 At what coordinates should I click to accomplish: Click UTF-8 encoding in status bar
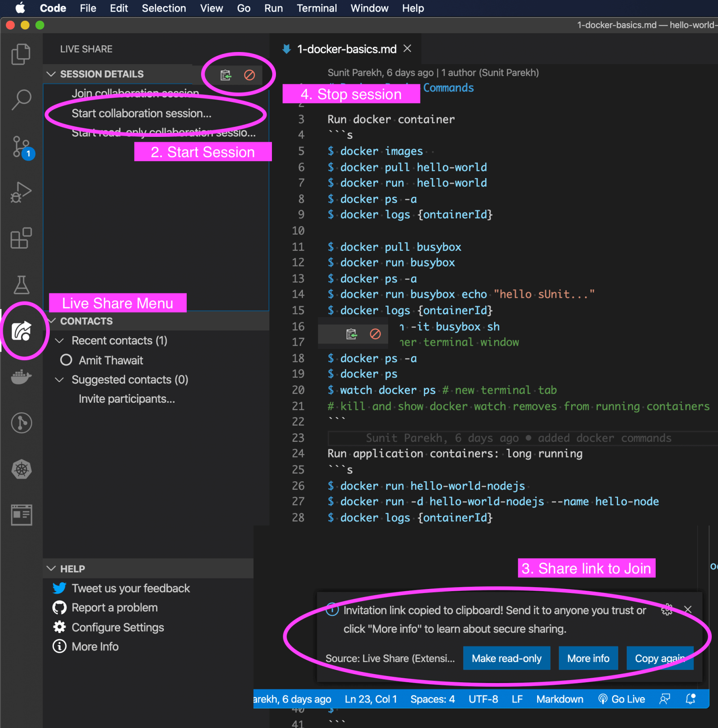coord(483,699)
